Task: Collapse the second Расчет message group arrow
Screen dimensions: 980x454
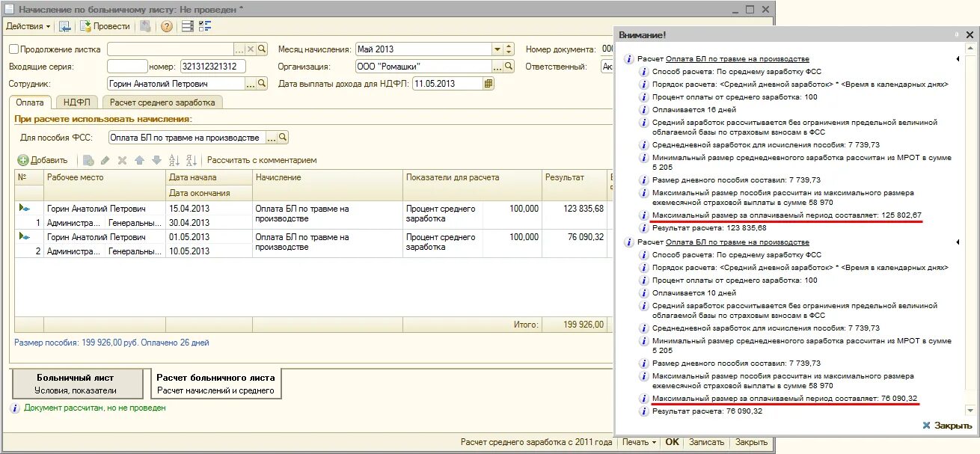Action: tap(957, 242)
